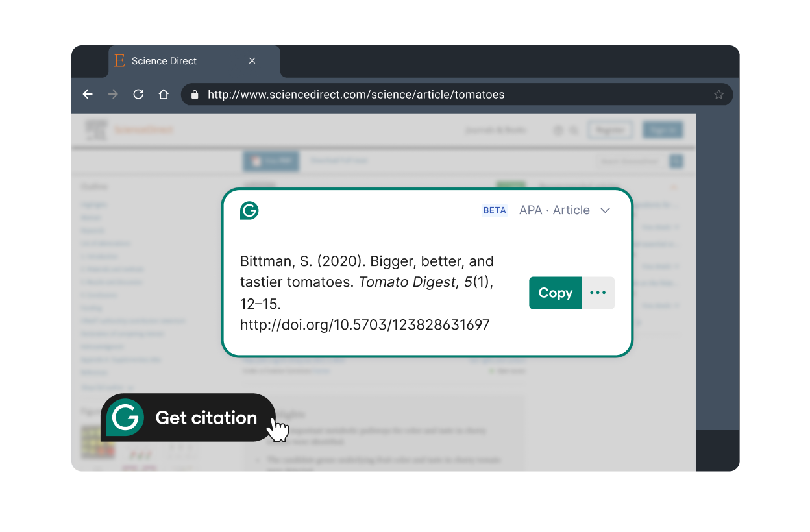810x532 pixels.
Task: Click the blurred Download full issue link
Action: tap(339, 160)
